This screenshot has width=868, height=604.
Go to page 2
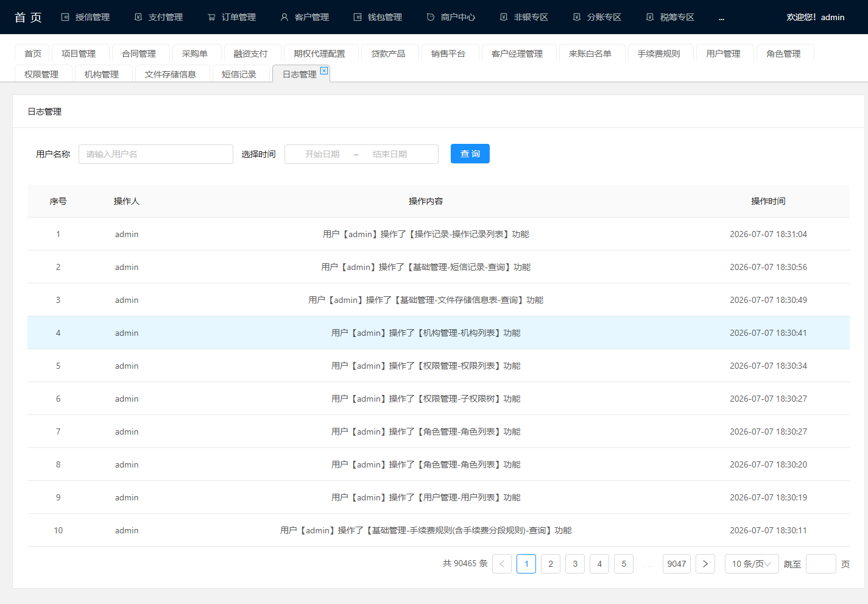pos(551,564)
